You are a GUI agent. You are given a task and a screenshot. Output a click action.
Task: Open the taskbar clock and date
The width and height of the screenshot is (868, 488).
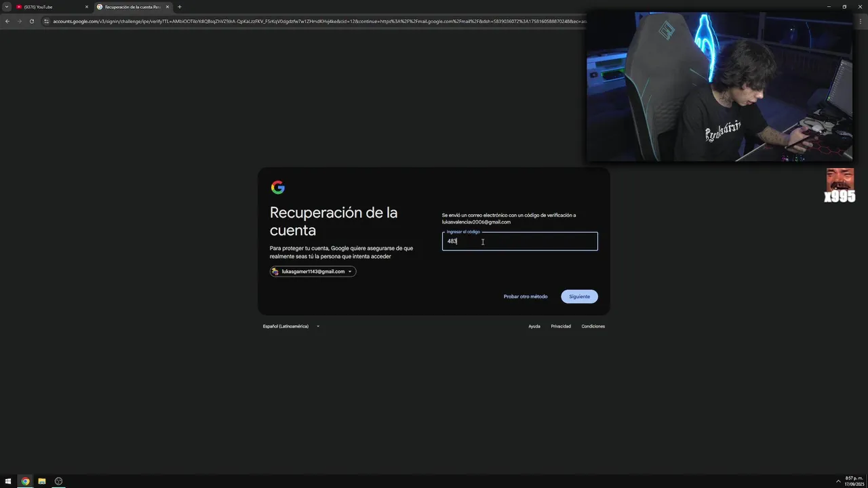(854, 481)
